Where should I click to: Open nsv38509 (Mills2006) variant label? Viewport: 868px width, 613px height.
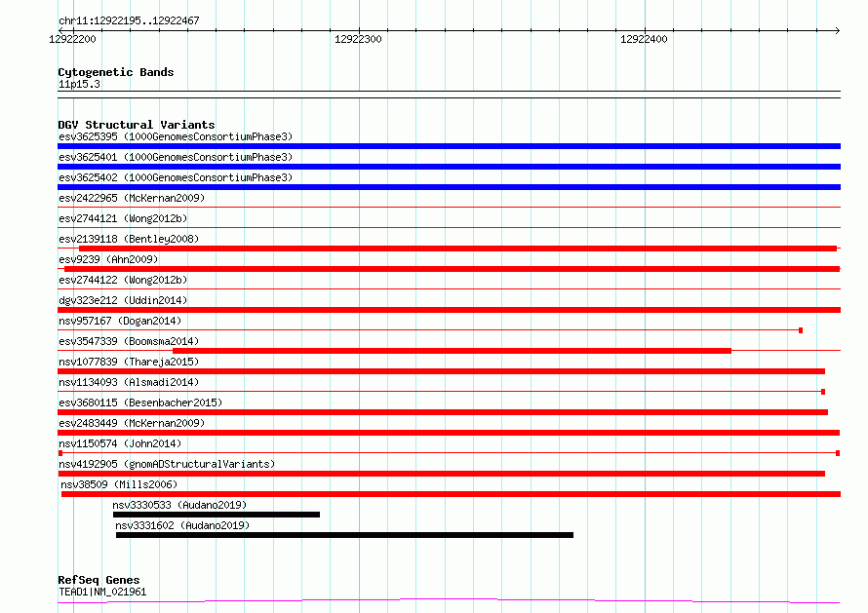coord(119,484)
